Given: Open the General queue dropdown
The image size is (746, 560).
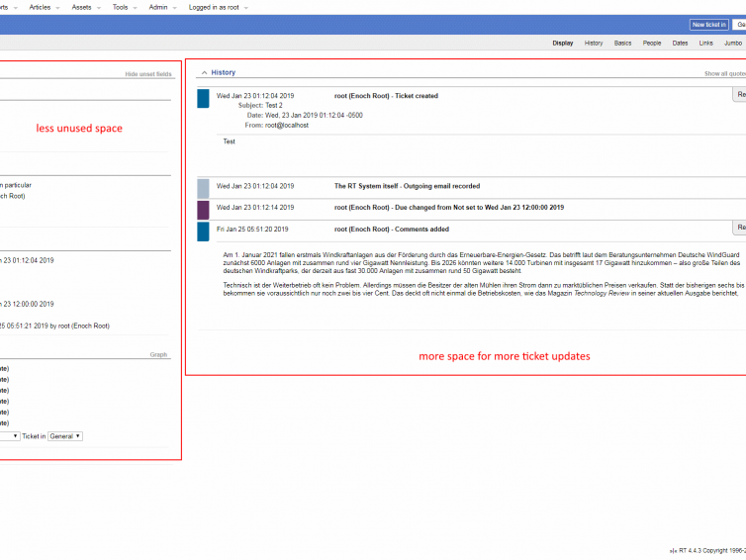Looking at the screenshot, I should (x=66, y=436).
